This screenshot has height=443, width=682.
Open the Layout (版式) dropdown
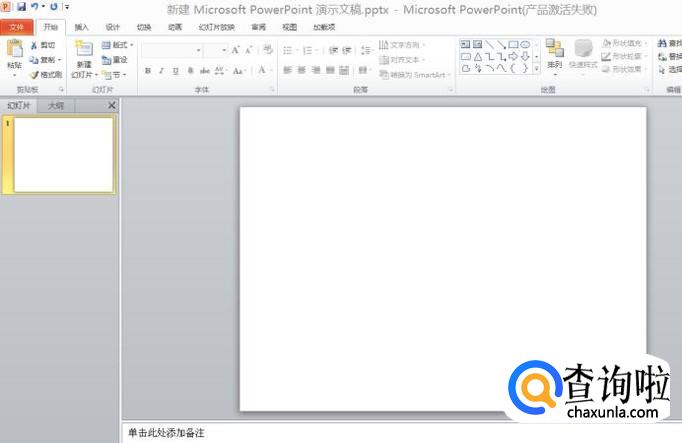coord(117,45)
